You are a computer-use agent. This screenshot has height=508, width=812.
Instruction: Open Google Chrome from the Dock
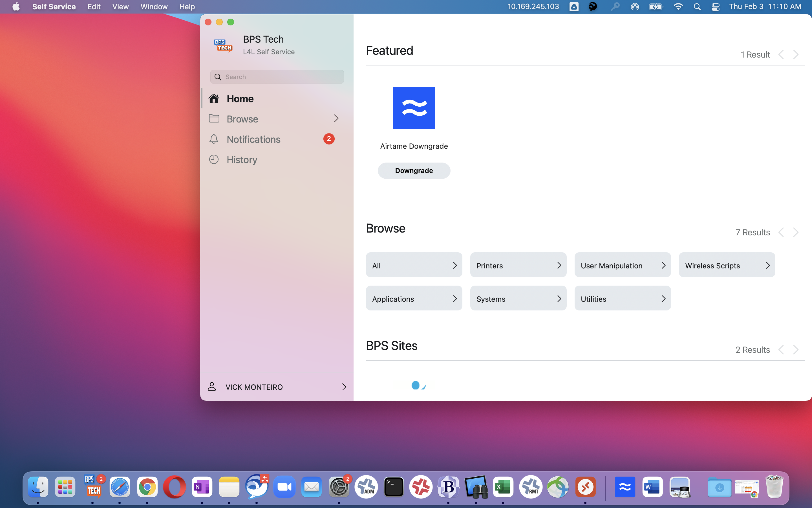(147, 487)
